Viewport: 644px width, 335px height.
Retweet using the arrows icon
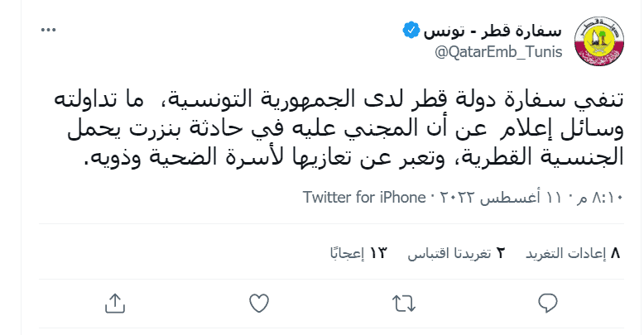click(403, 303)
